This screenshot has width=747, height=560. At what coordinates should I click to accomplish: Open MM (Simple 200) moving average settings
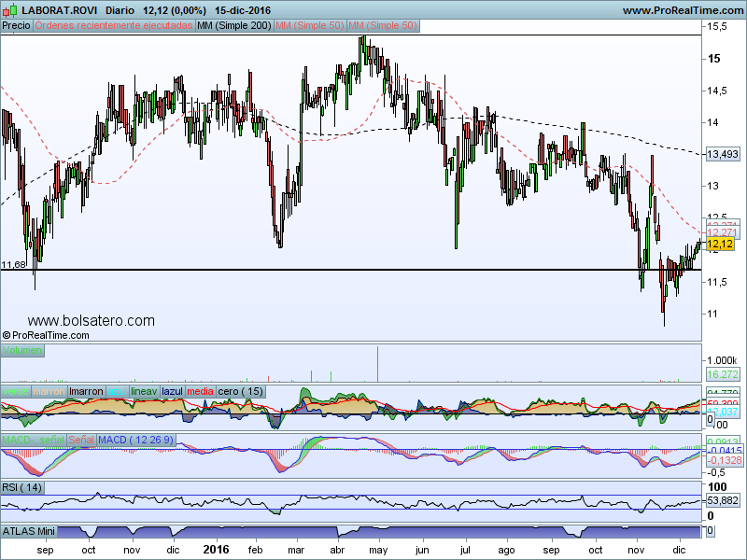[x=233, y=26]
